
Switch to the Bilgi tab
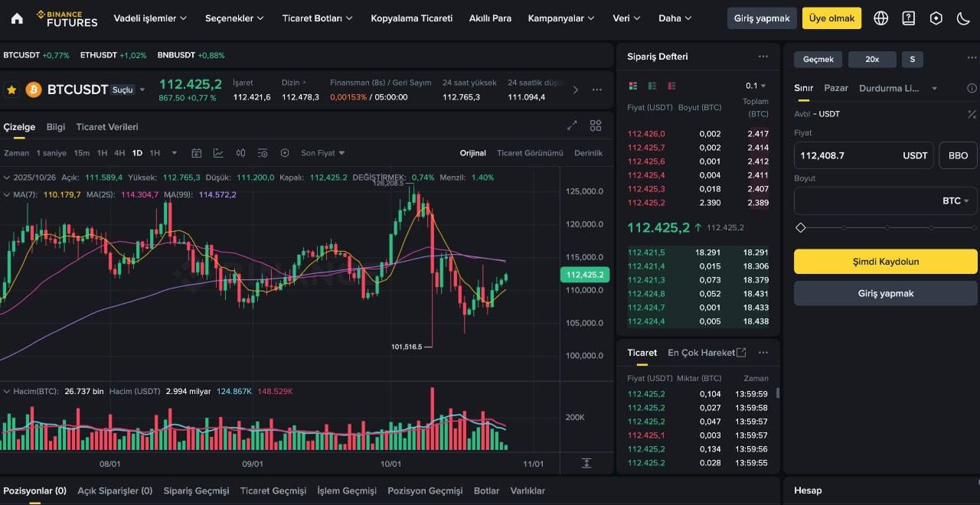pyautogui.click(x=55, y=127)
